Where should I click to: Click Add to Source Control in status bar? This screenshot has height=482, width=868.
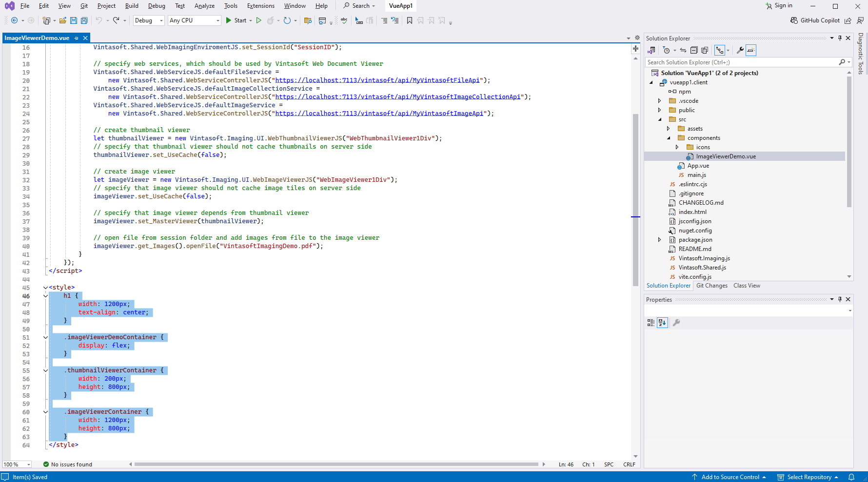729,477
